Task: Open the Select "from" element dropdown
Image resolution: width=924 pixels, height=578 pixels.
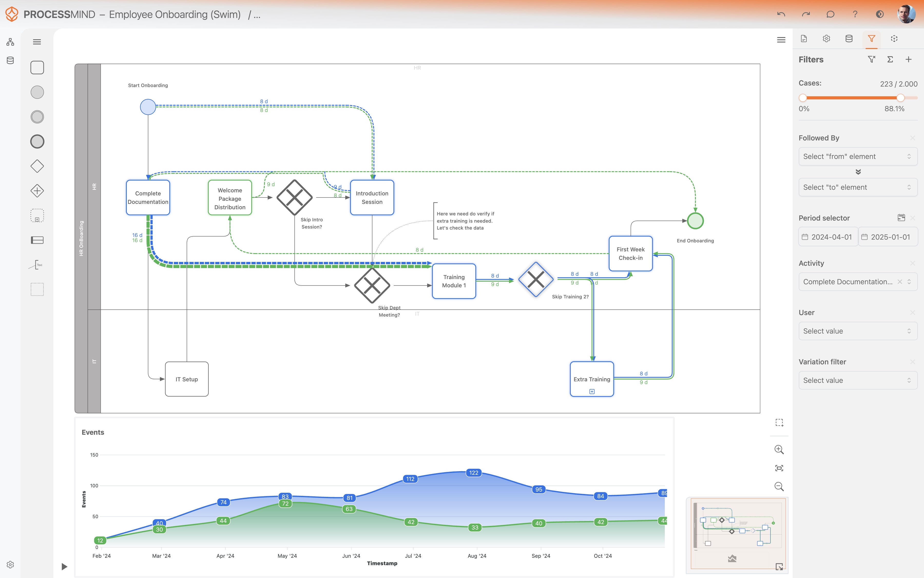Action: click(858, 156)
